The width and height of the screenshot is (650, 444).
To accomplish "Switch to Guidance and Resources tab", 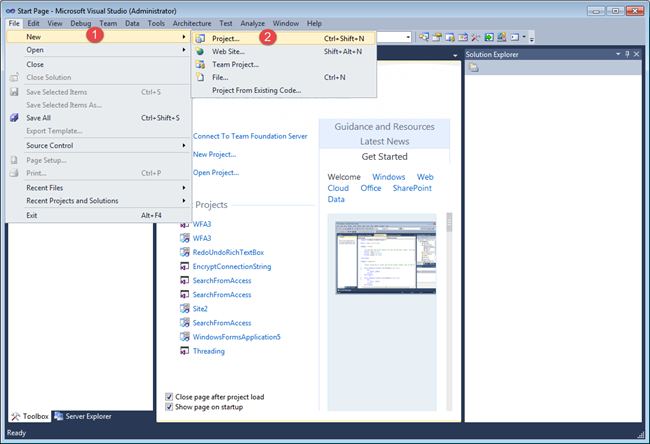I will tap(385, 126).
